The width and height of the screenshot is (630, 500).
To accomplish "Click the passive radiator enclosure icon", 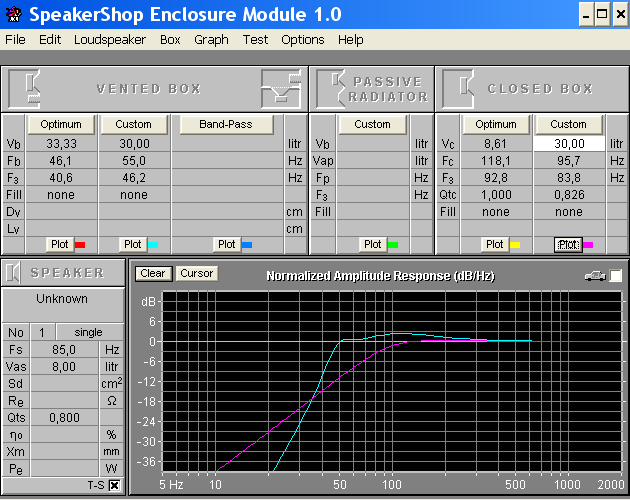I will [331, 89].
